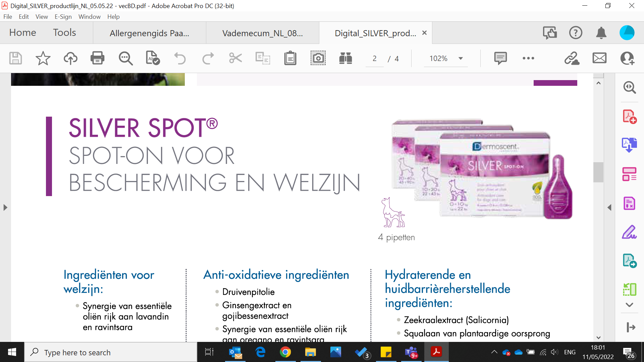Collapse the right tools pane arrow
644x362 pixels.
(x=609, y=207)
